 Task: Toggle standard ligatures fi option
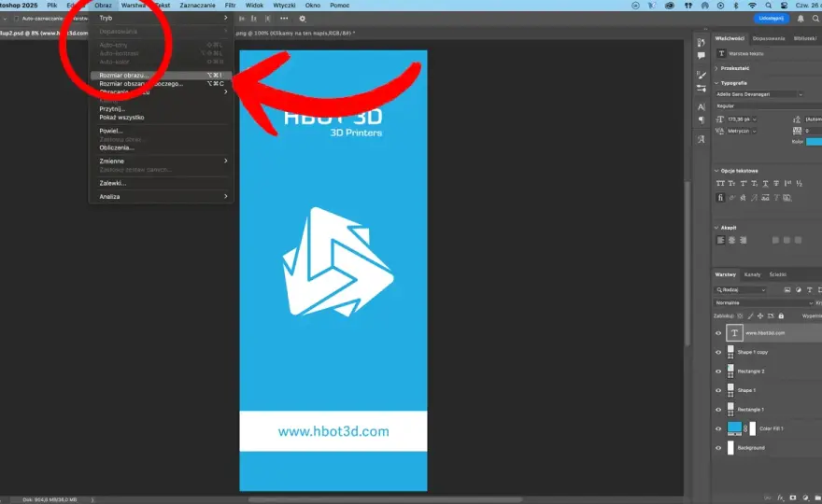[x=720, y=198]
